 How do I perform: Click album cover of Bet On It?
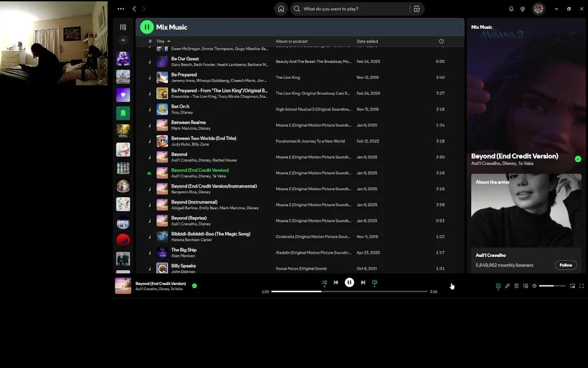pyautogui.click(x=162, y=109)
